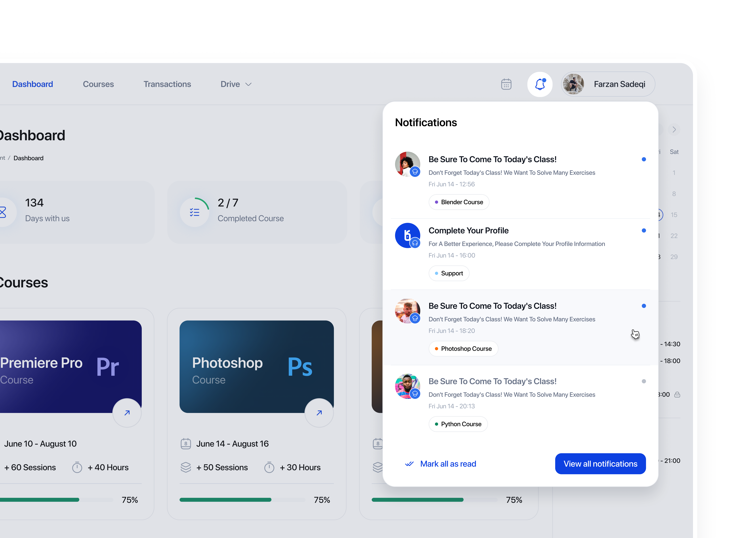This screenshot has width=756, height=538.
Task: Click sessions stack icon beside + 50 Sessions
Action: [x=186, y=467]
